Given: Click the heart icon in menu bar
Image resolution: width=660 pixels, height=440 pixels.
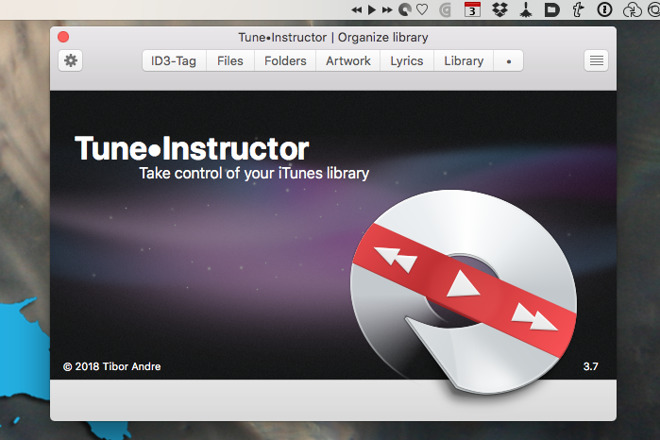Looking at the screenshot, I should coord(422,10).
